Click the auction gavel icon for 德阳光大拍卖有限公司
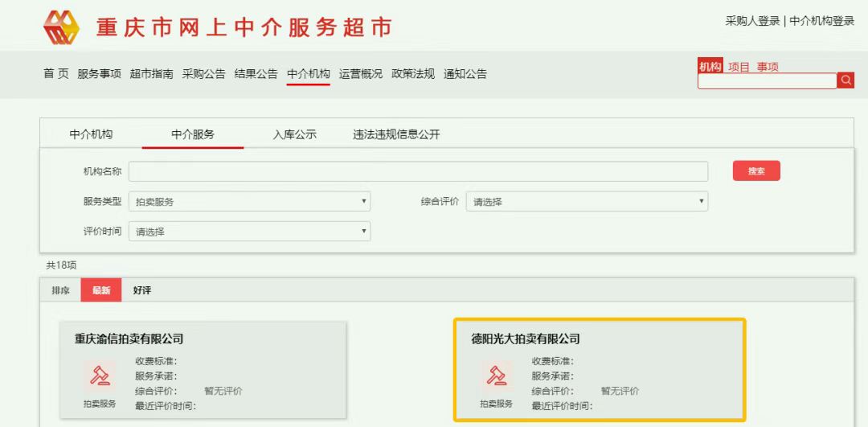This screenshot has height=427, width=868. [496, 376]
